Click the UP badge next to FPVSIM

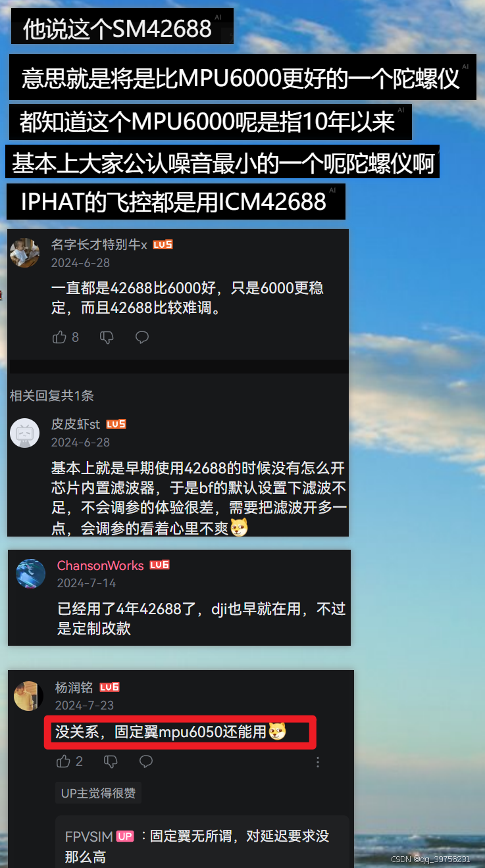click(x=125, y=836)
